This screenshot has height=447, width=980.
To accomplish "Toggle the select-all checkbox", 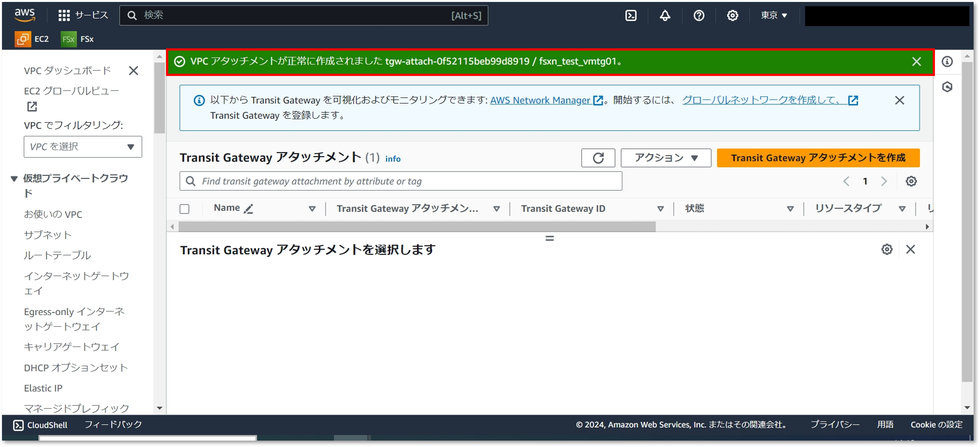I will tap(185, 209).
